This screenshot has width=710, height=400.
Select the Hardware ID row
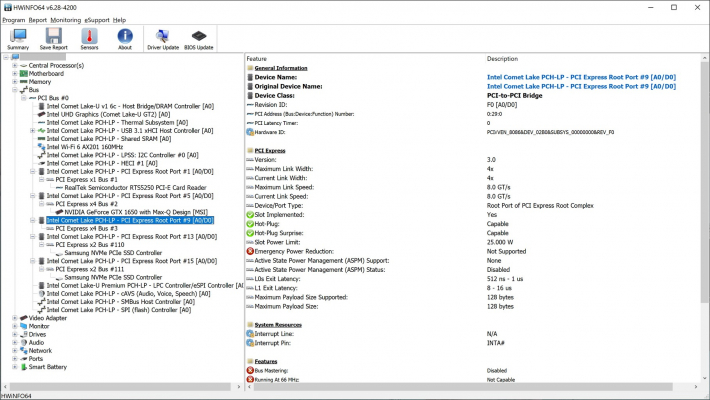click(270, 131)
